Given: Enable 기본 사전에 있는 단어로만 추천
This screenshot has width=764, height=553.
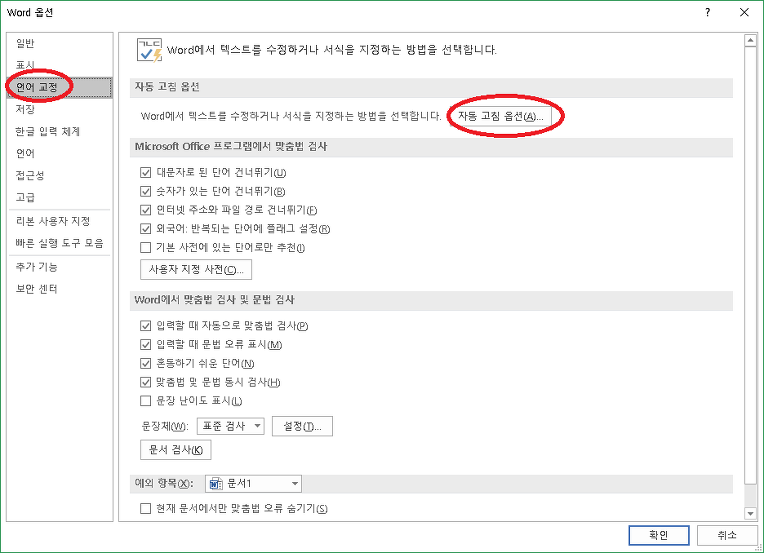Looking at the screenshot, I should 145,248.
